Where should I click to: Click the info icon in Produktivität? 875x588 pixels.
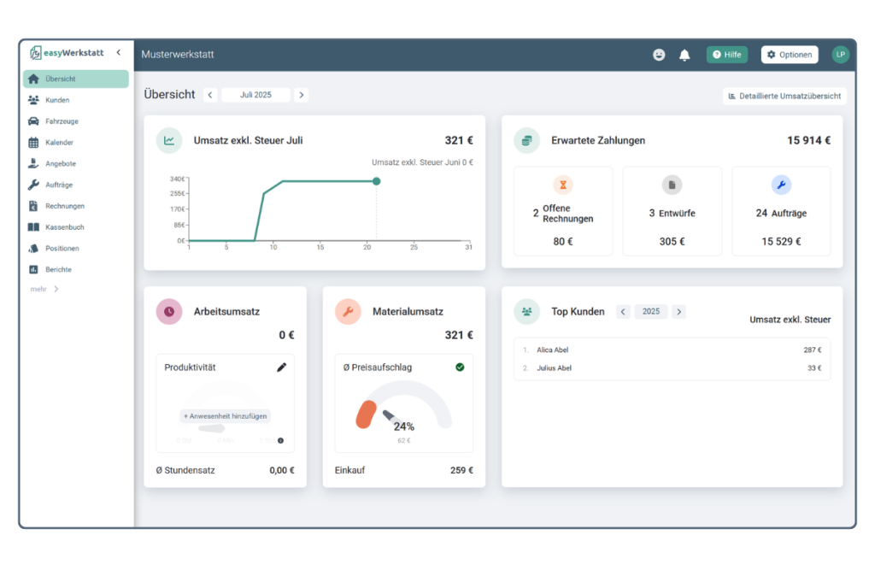[280, 441]
